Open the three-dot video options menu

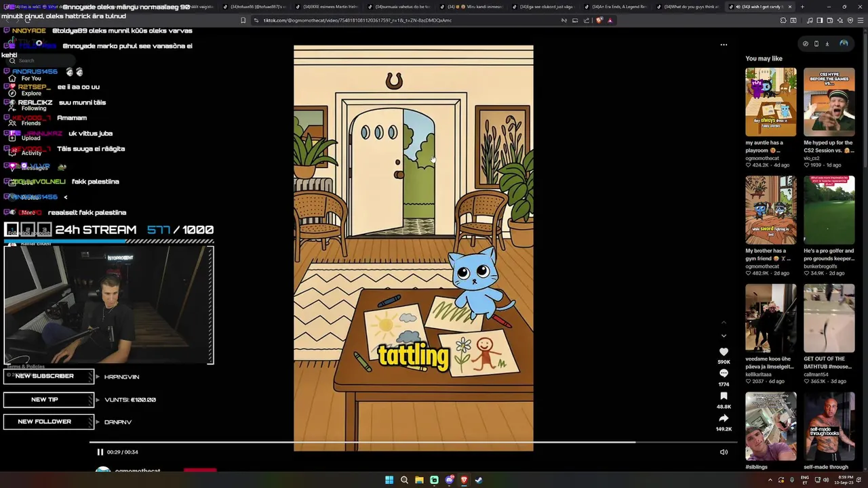(724, 45)
